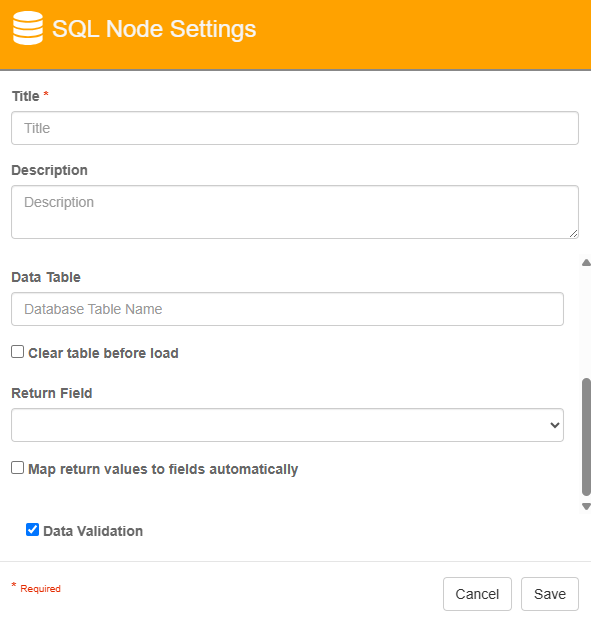
Task: Click the Database Table Name field
Action: click(x=287, y=309)
